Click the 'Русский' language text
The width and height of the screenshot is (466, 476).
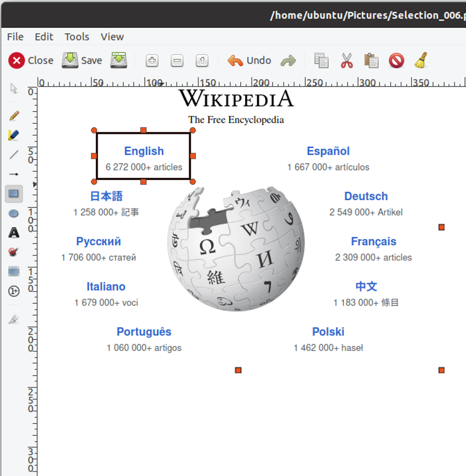pos(98,241)
